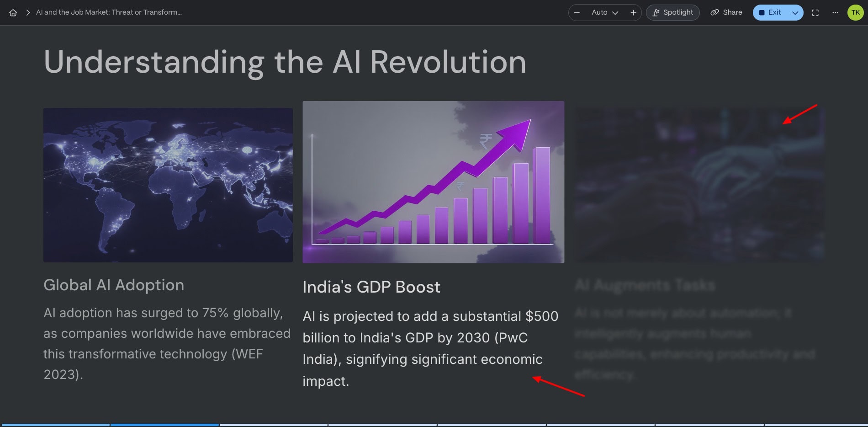868x427 pixels.
Task: Open the Auto zoom level dropdown
Action: coord(604,13)
